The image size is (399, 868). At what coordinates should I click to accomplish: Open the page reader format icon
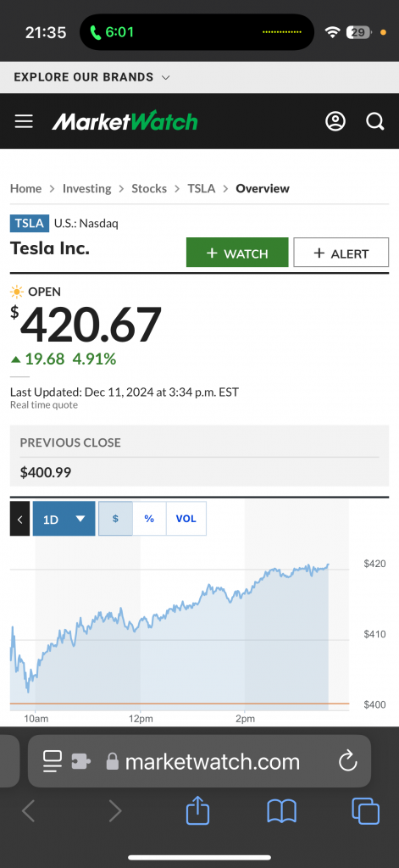coord(53,762)
